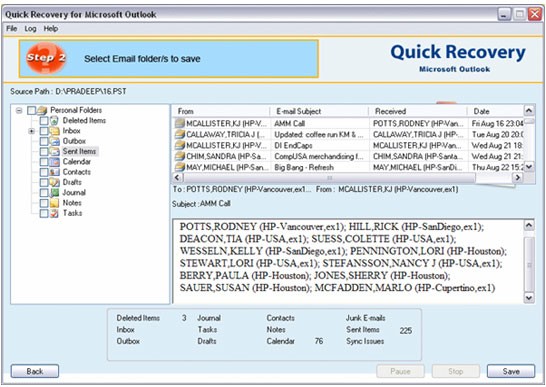The image size is (546, 387).
Task: Click the email list horizontal scrollbar thumb
Action: [329, 178]
